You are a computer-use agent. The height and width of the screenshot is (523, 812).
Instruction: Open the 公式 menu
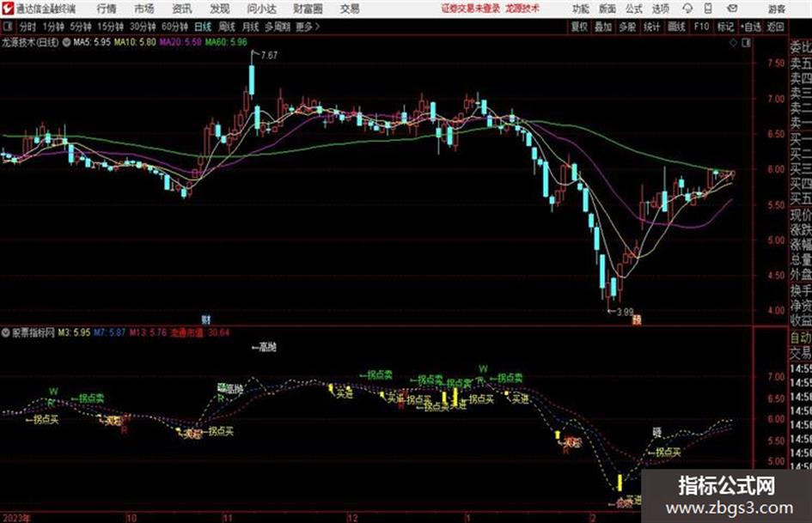[x=634, y=9]
